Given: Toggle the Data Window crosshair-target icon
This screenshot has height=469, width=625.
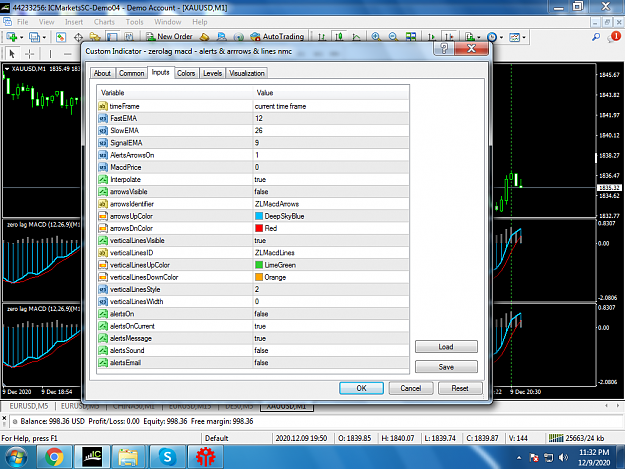Looking at the screenshot, I should pyautogui.click(x=79, y=37).
